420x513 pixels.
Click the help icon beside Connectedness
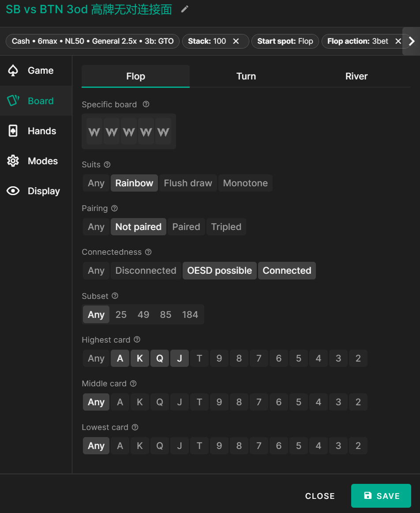(x=148, y=252)
